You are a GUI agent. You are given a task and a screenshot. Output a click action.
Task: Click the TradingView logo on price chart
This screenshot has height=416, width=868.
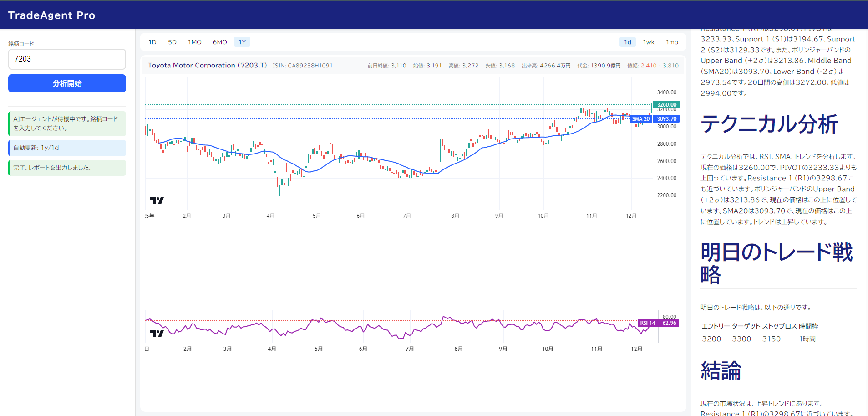(x=157, y=200)
